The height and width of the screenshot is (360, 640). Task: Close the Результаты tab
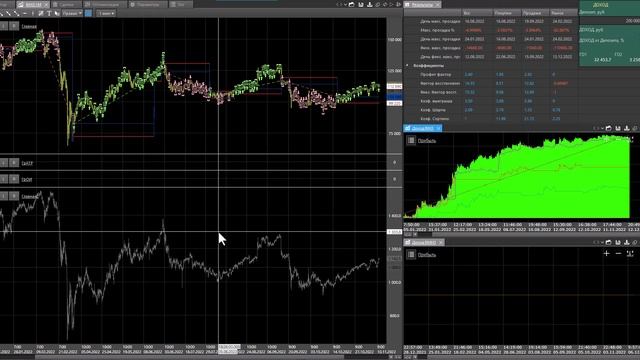437,4
